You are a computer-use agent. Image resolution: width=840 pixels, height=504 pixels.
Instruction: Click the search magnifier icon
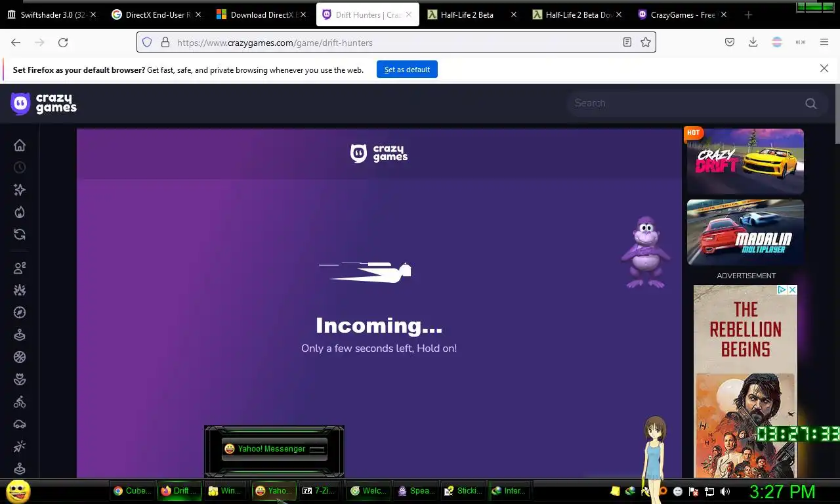point(811,103)
